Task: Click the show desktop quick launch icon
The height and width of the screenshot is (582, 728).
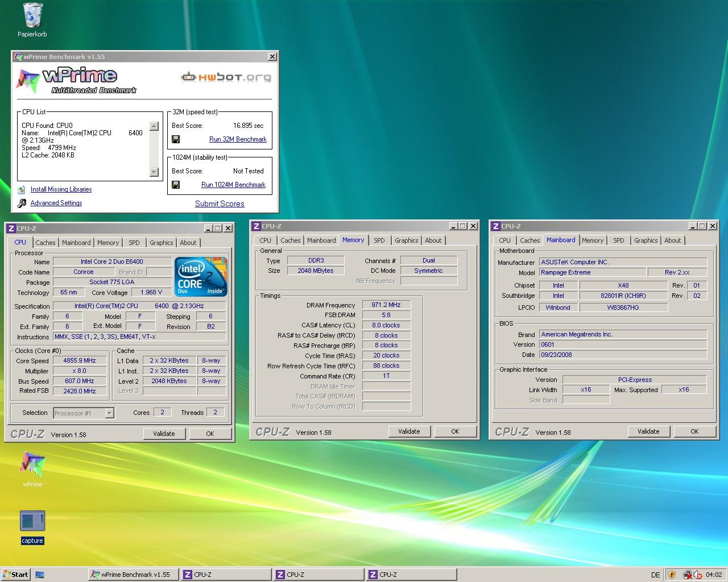Action: 40,575
